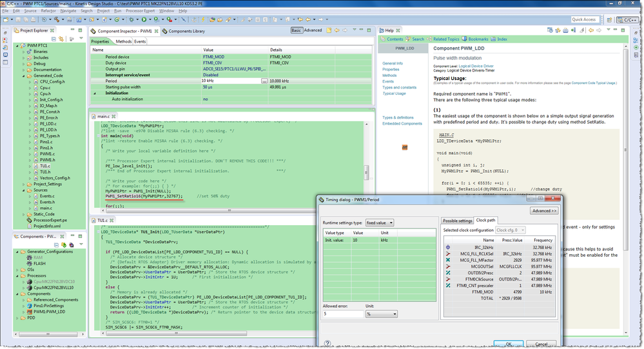Collapse the Generated_Code folder
The height and width of the screenshot is (349, 644).
(x=24, y=75)
